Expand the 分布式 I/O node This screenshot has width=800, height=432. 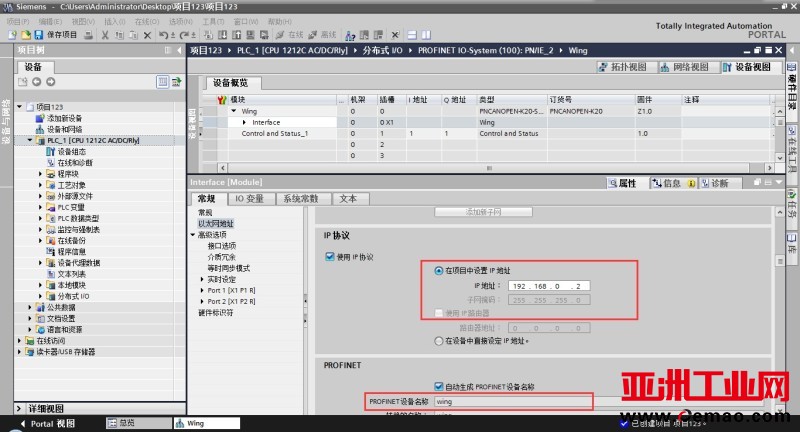pos(41,296)
